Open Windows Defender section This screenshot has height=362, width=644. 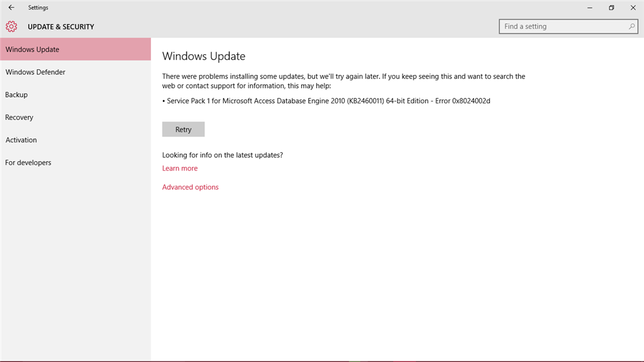[x=75, y=72]
